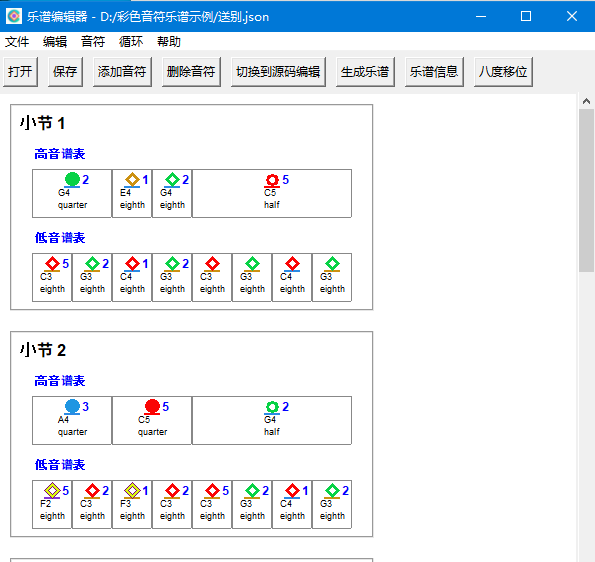Select C5 quarter note in measure 2 treble
The height and width of the screenshot is (562, 595).
click(x=152, y=420)
